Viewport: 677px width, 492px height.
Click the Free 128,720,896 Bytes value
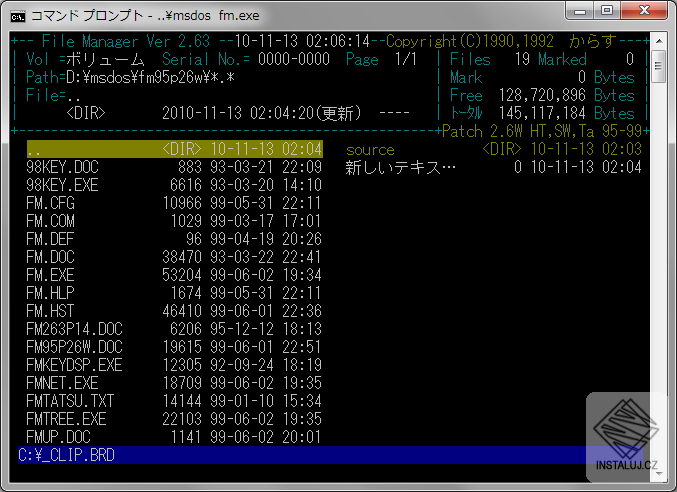point(542,95)
